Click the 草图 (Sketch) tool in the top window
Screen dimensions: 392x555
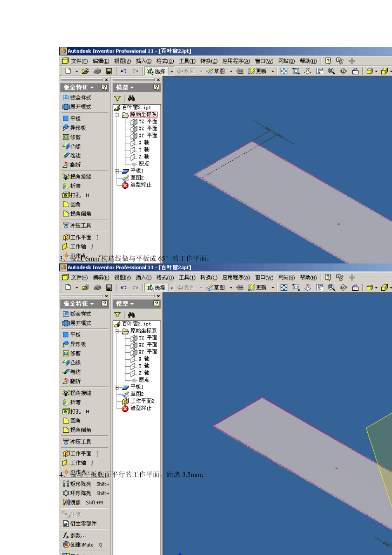217,71
